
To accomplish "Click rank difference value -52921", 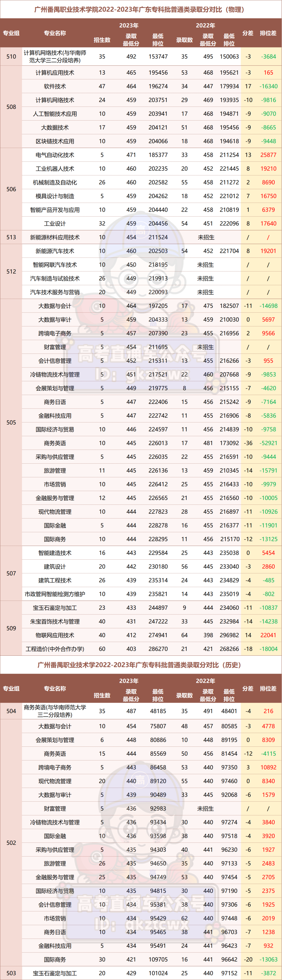I will tap(268, 443).
